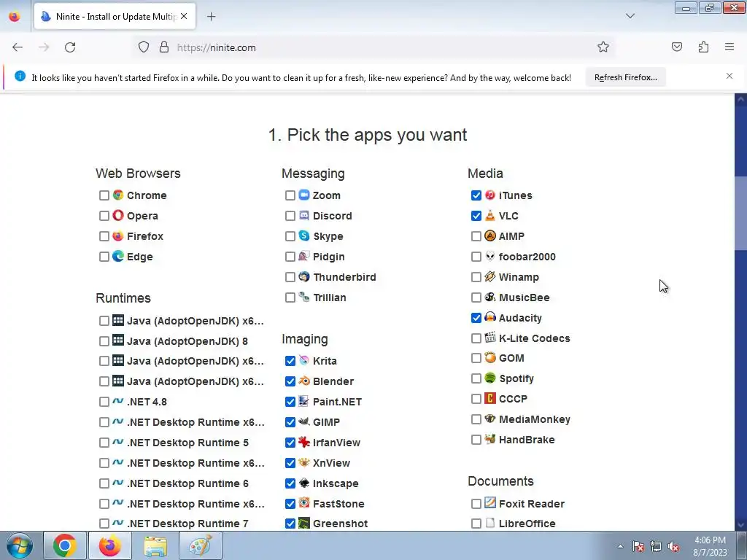Click the Refresh Firefox... button
747x560 pixels.
625,77
